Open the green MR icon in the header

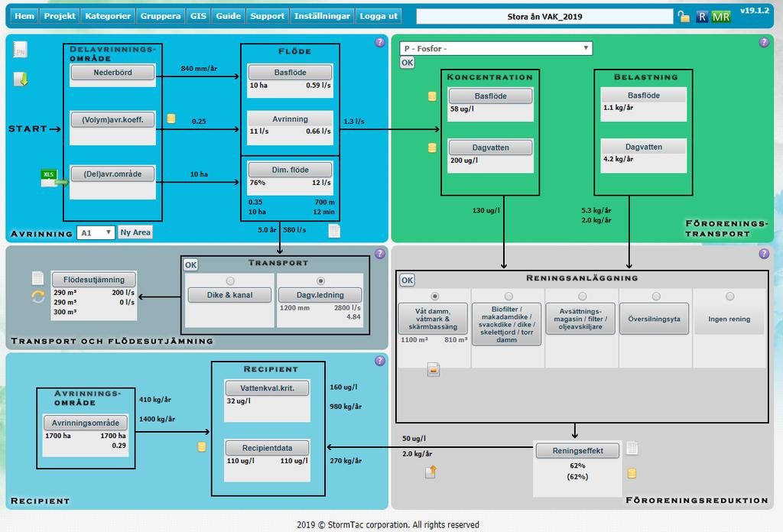coord(720,17)
